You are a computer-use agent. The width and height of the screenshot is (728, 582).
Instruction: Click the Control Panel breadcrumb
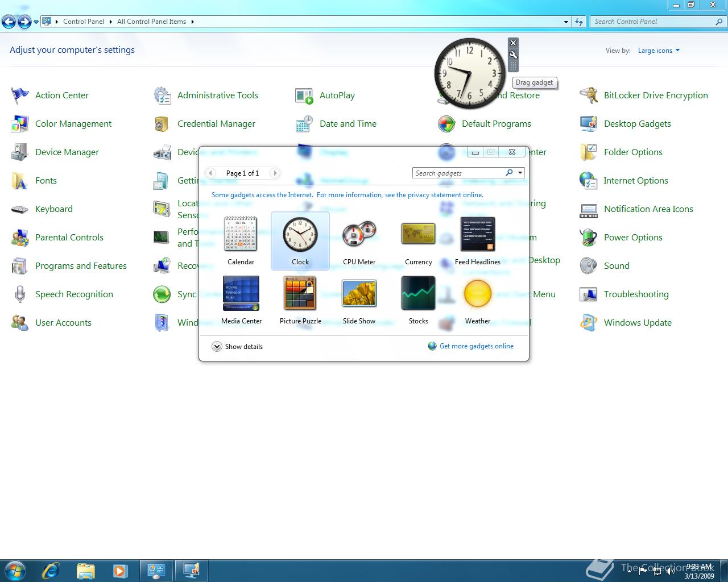tap(84, 22)
